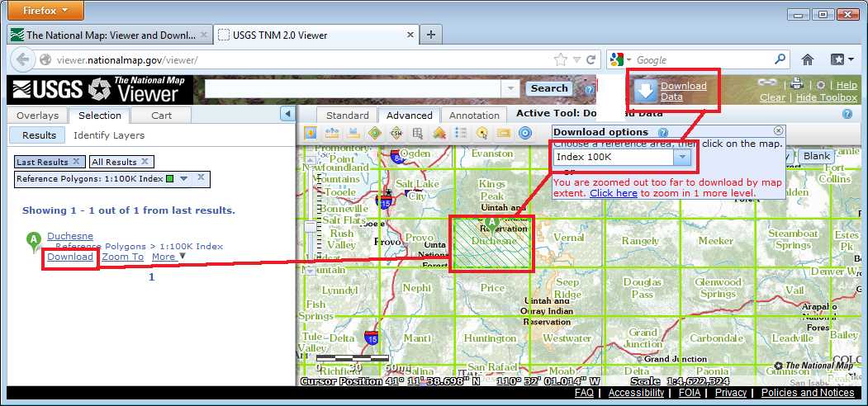Viewport: 868px width, 406px height.
Task: Close the Download options popup
Action: coord(778,130)
